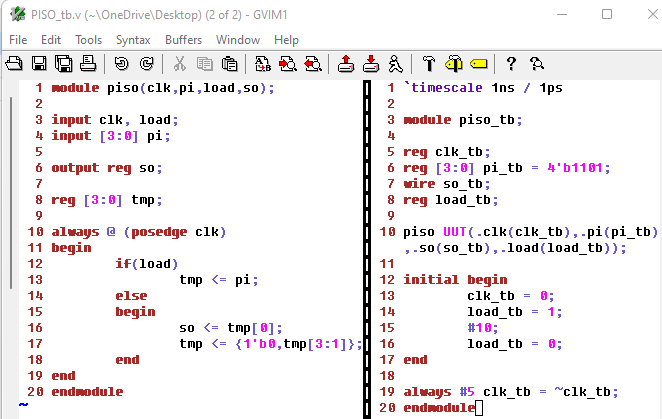Click the Open file toolbar icon
662x419 pixels.
tap(15, 64)
